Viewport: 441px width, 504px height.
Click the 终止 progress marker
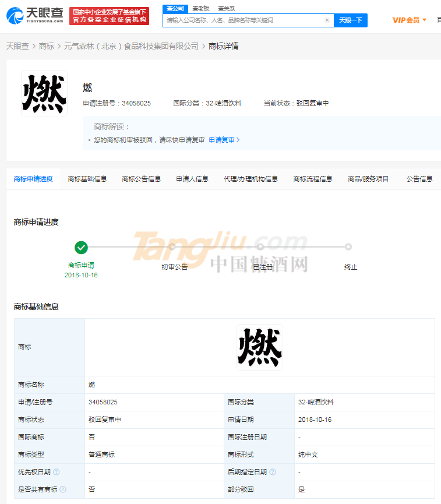(348, 247)
